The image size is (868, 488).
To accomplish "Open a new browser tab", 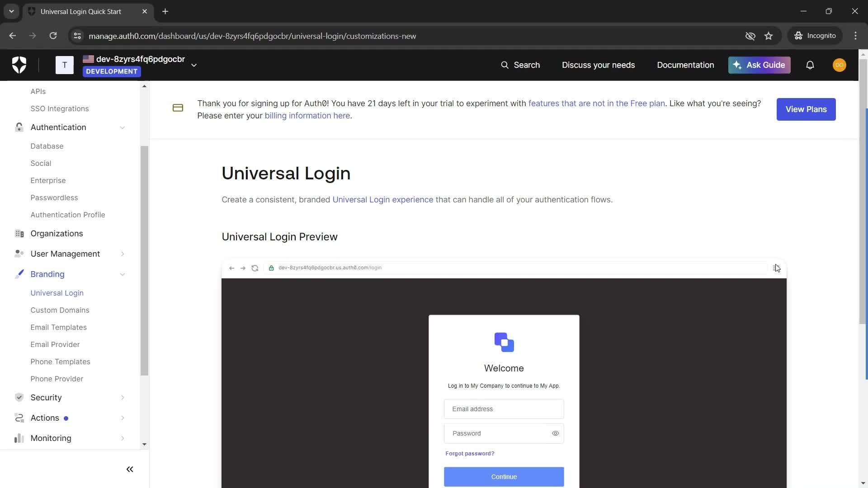I will [165, 11].
